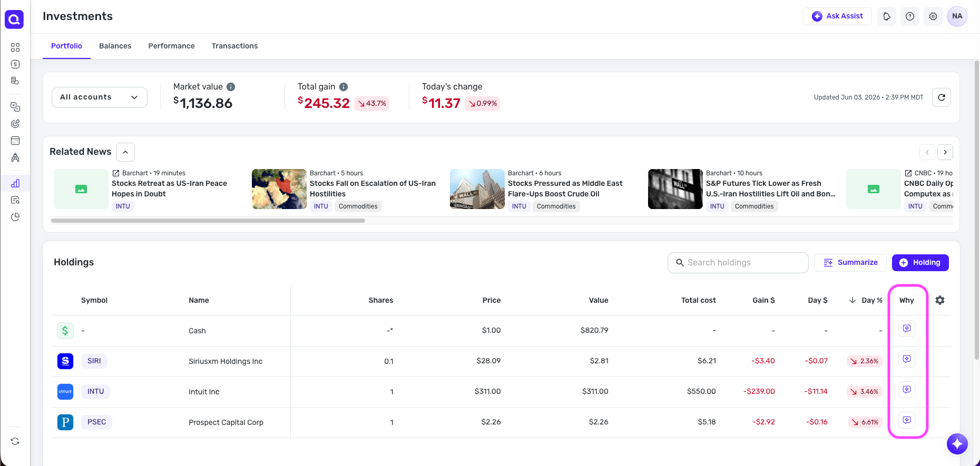
Task: Click the Search holdings field
Action: pos(738,263)
